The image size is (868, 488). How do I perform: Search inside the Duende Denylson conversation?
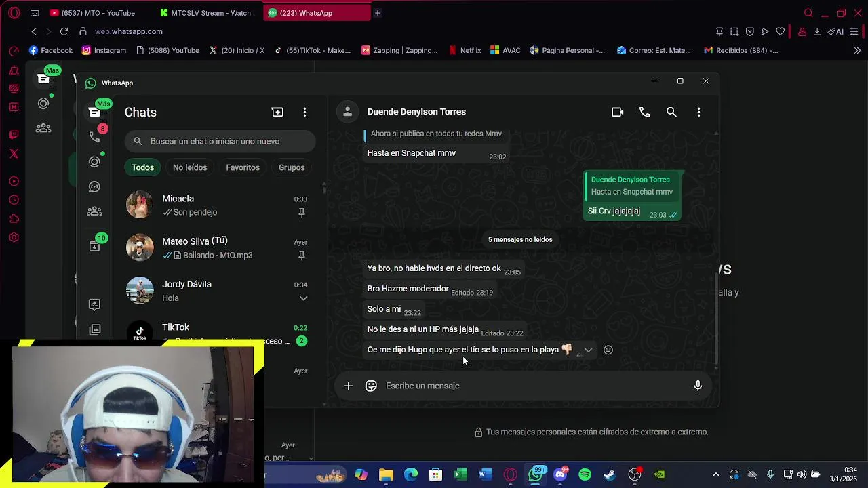click(671, 112)
